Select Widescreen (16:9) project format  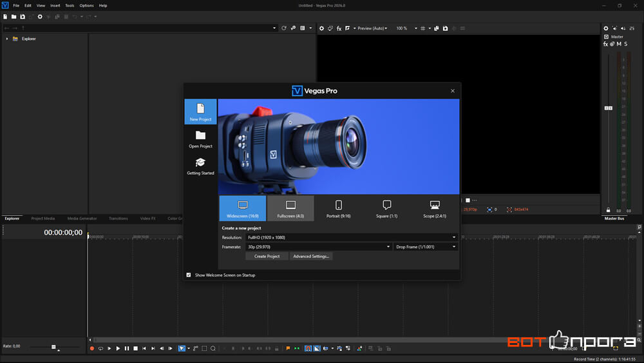coord(243,208)
